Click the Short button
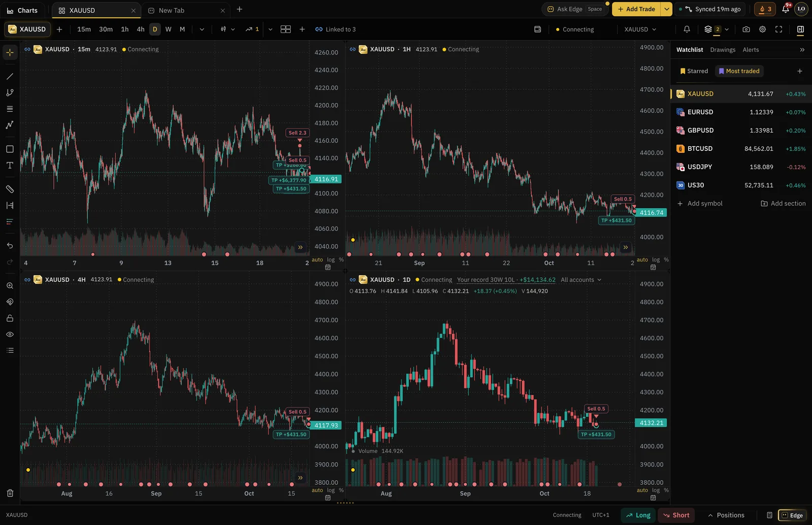The height and width of the screenshot is (525, 812). click(676, 515)
